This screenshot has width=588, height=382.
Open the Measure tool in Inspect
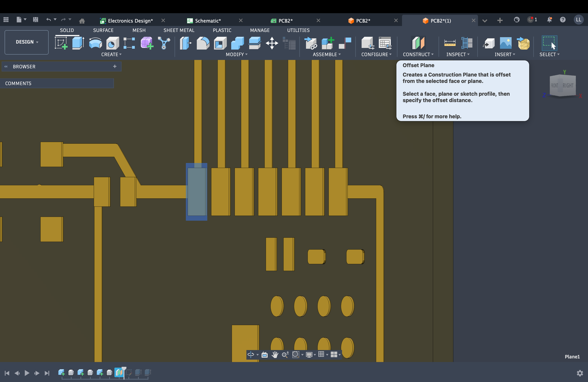449,43
